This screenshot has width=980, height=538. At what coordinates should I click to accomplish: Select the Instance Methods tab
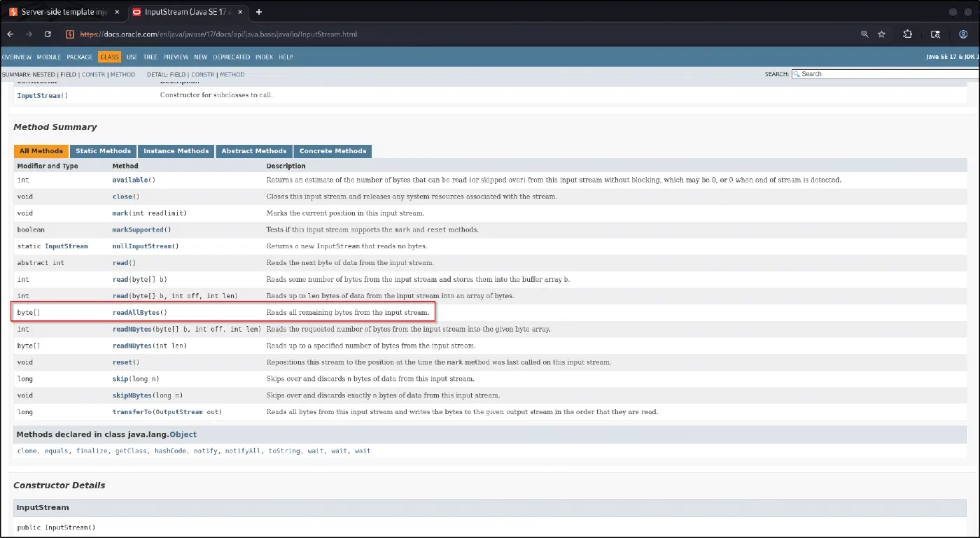point(176,151)
